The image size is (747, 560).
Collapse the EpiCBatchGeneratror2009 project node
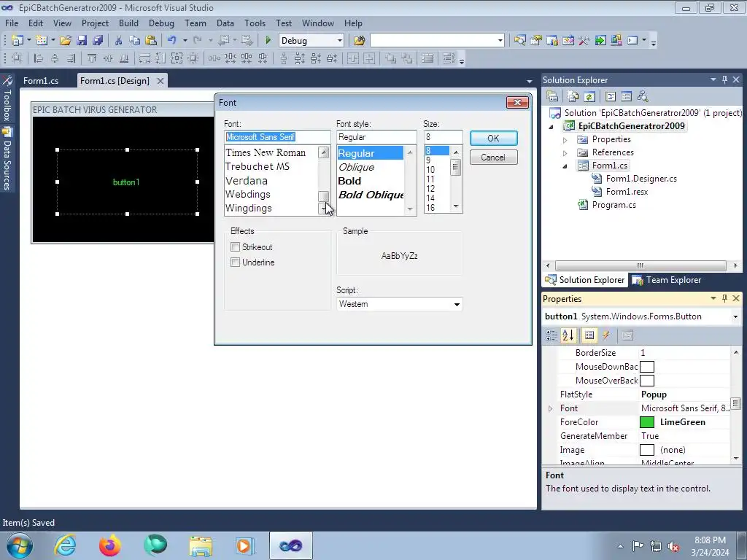[x=551, y=127]
